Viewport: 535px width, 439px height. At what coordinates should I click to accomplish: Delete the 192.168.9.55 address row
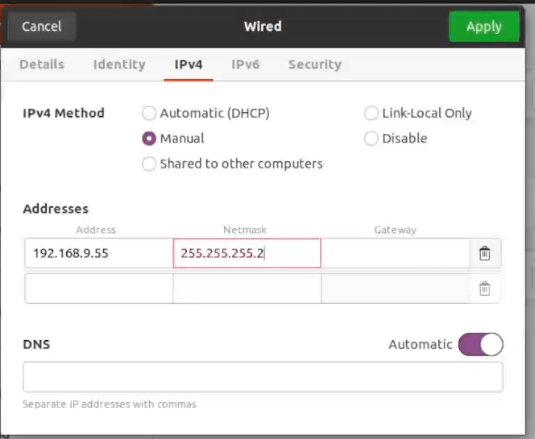(x=485, y=253)
